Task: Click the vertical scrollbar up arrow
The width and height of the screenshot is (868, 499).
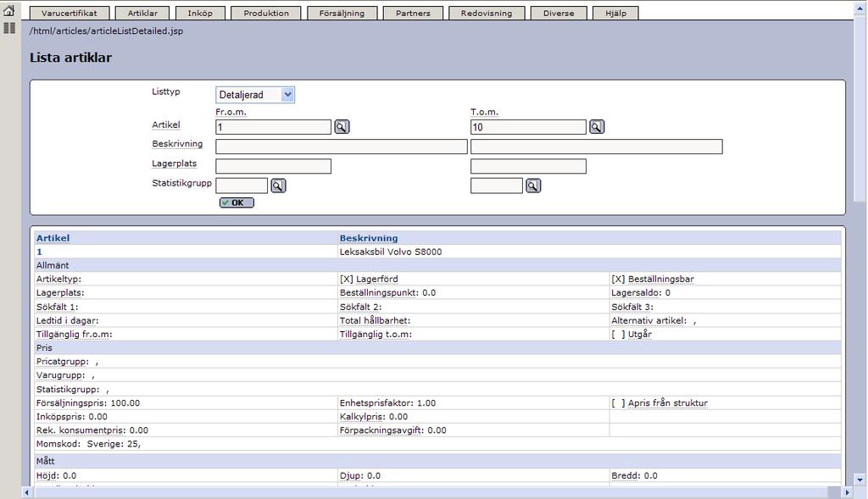Action: coord(860,7)
